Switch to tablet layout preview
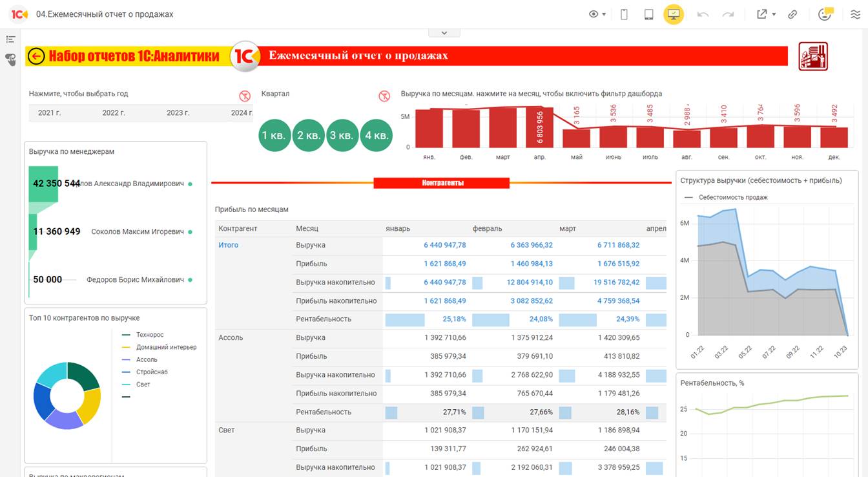Viewport: 868px width, 477px height. tap(649, 14)
